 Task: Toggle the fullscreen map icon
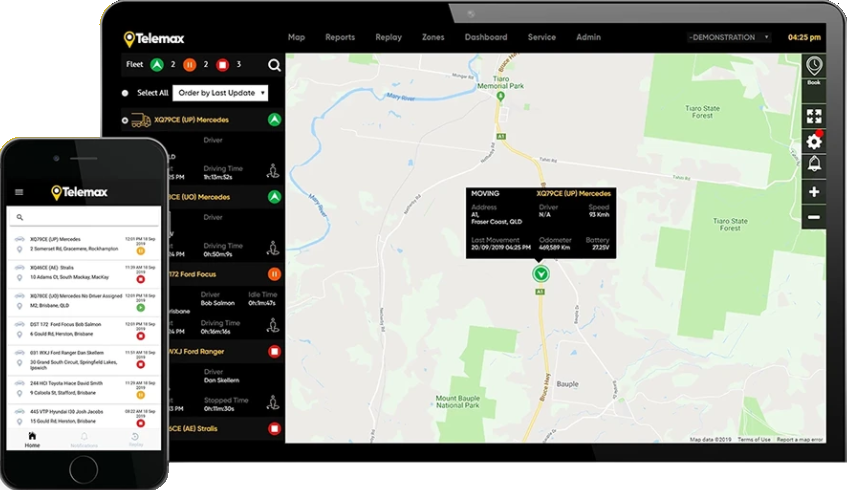(x=814, y=116)
